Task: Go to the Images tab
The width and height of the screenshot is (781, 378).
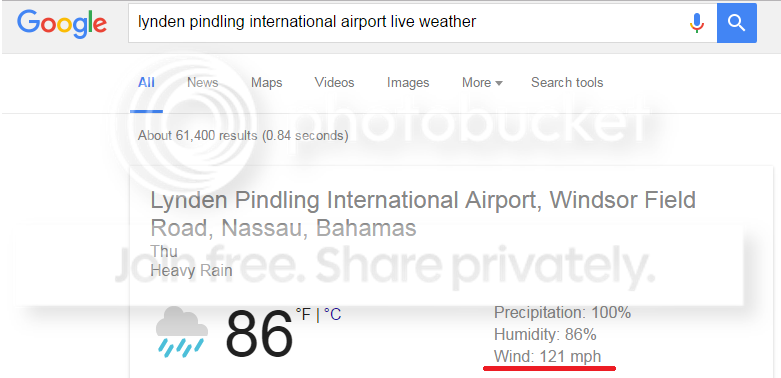Action: (x=408, y=83)
